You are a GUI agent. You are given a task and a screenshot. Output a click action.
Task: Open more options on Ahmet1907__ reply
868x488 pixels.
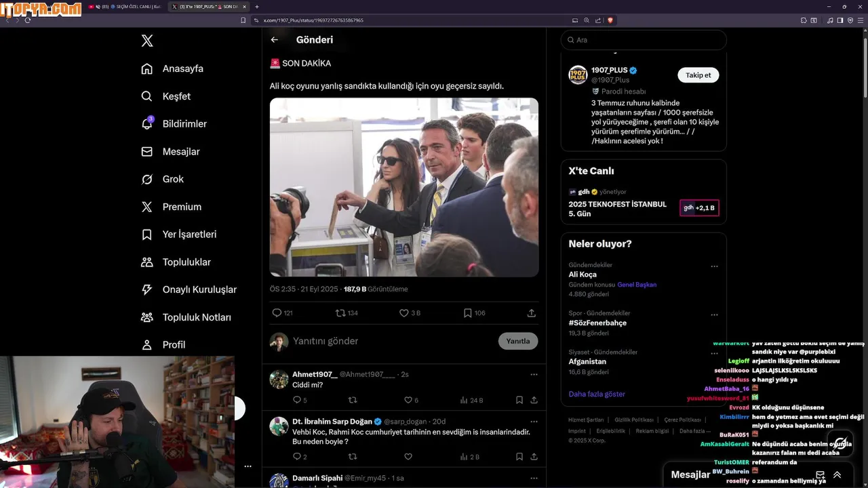point(534,374)
